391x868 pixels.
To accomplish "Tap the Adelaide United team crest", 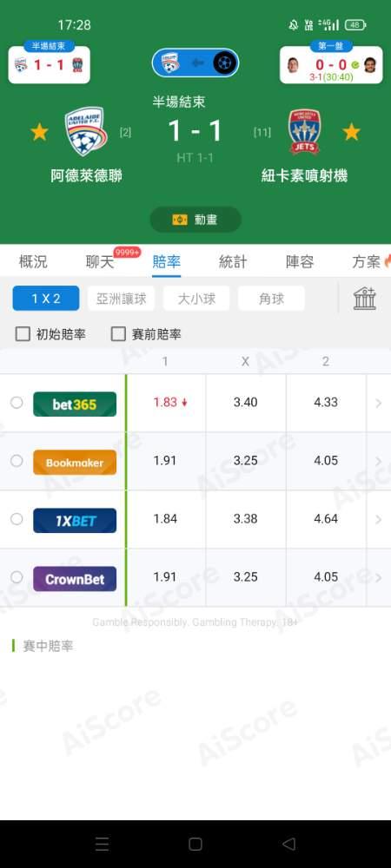I will 85,132.
